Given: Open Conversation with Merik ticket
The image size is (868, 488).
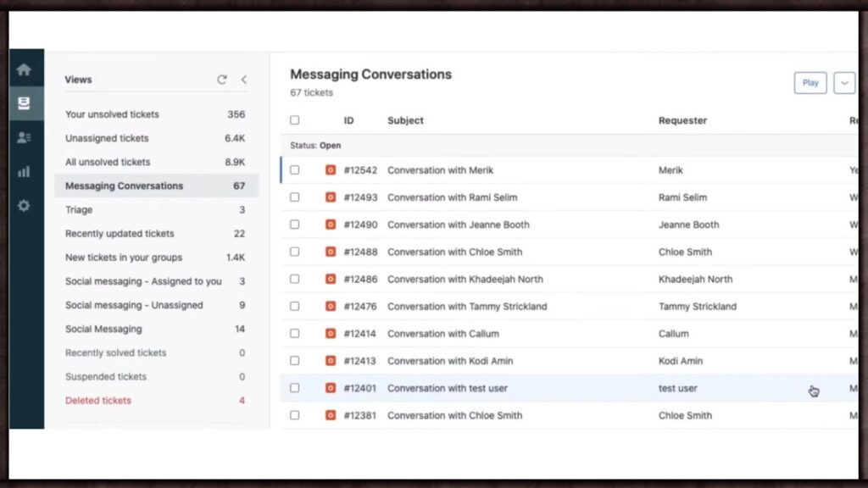Looking at the screenshot, I should tap(440, 170).
